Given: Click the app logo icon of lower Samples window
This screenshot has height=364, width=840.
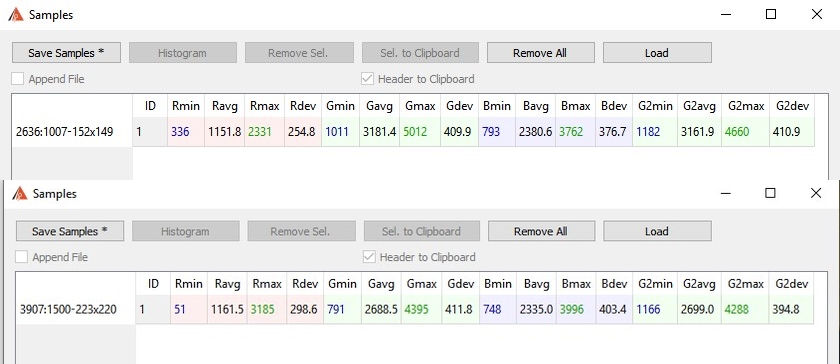Looking at the screenshot, I should click(20, 194).
